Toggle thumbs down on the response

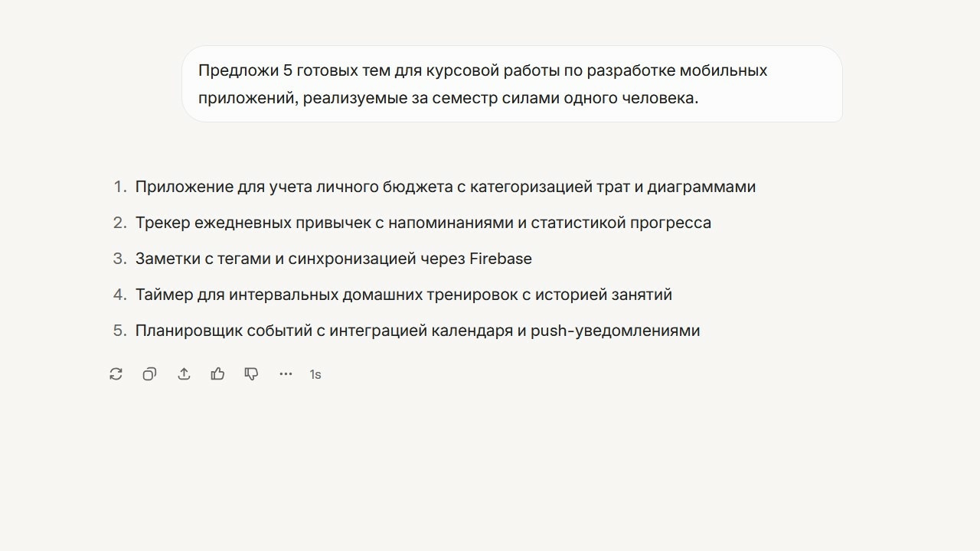point(251,373)
